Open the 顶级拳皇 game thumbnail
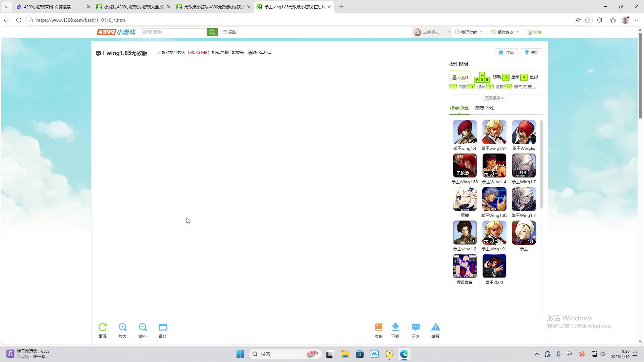 [x=465, y=266]
